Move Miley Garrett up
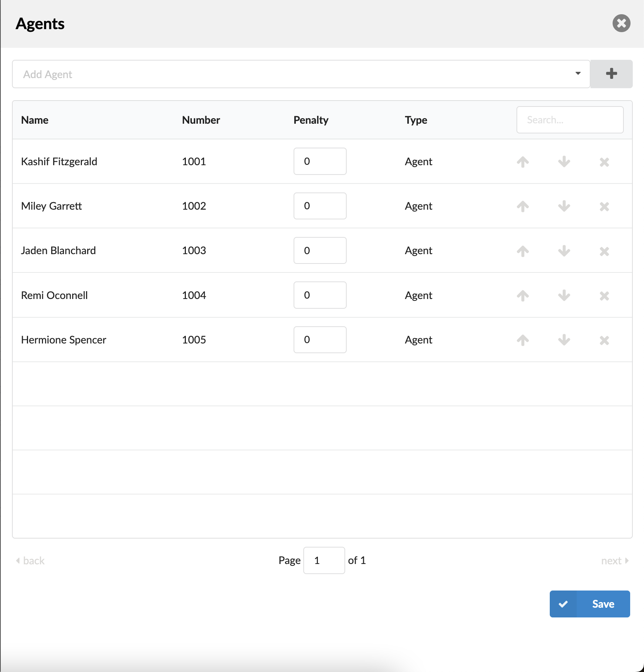This screenshot has height=672, width=644. pyautogui.click(x=523, y=206)
